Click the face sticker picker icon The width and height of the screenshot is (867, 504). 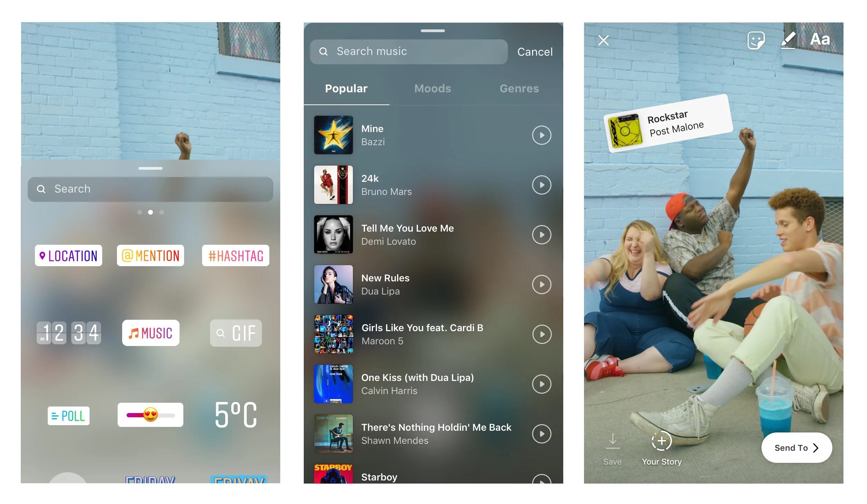point(756,40)
